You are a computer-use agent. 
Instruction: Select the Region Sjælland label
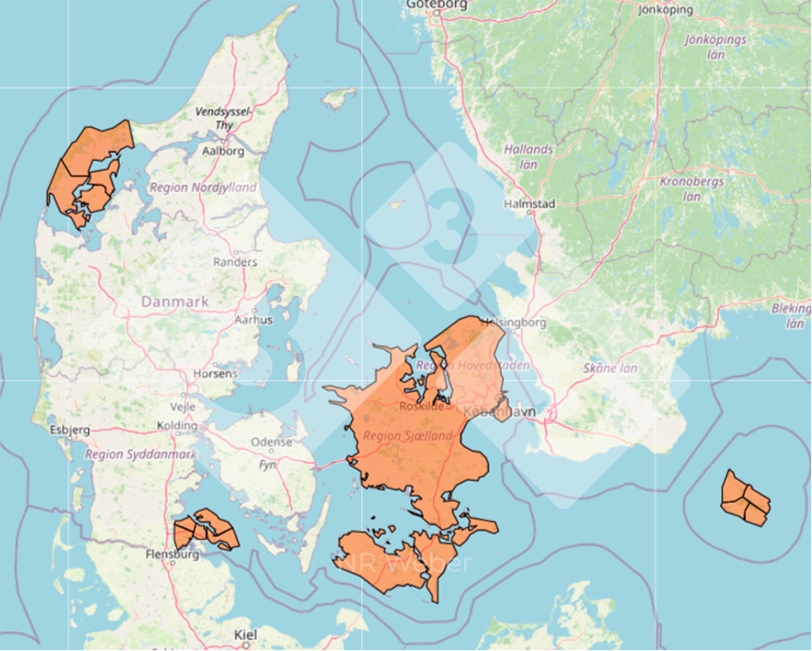pos(408,436)
